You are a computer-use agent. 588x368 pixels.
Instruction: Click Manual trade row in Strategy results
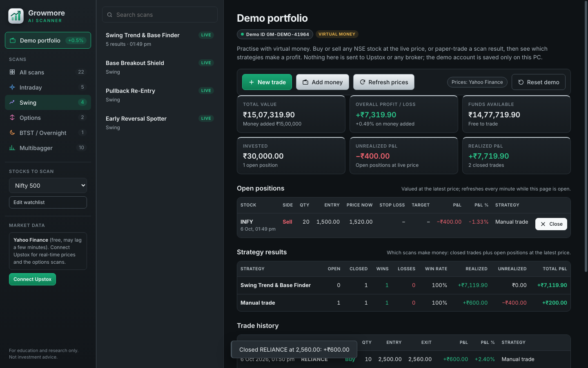[x=404, y=303]
